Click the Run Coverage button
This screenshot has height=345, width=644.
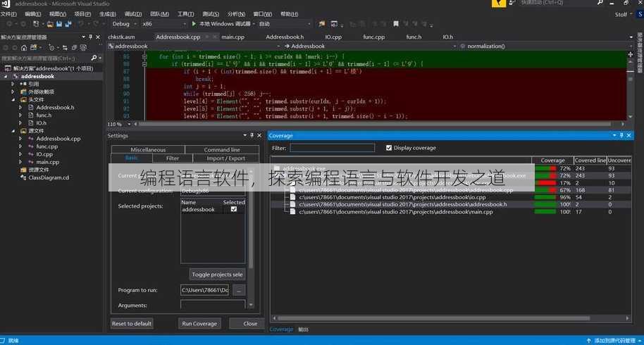pos(199,324)
